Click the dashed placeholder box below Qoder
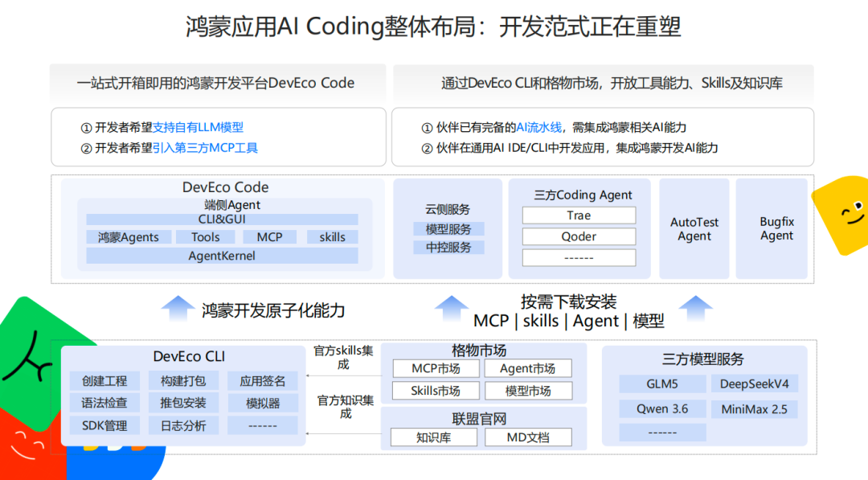 pyautogui.click(x=579, y=257)
